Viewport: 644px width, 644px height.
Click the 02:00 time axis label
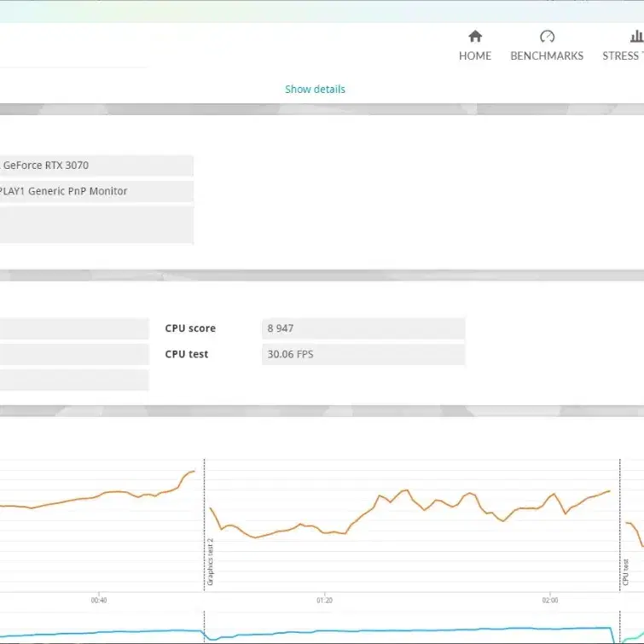pyautogui.click(x=550, y=600)
